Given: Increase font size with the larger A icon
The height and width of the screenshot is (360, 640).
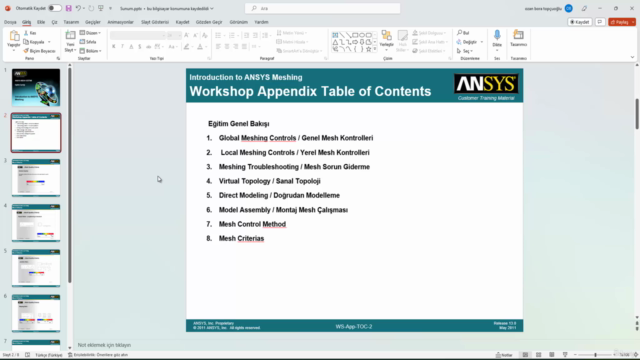Looking at the screenshot, I should point(187,36).
